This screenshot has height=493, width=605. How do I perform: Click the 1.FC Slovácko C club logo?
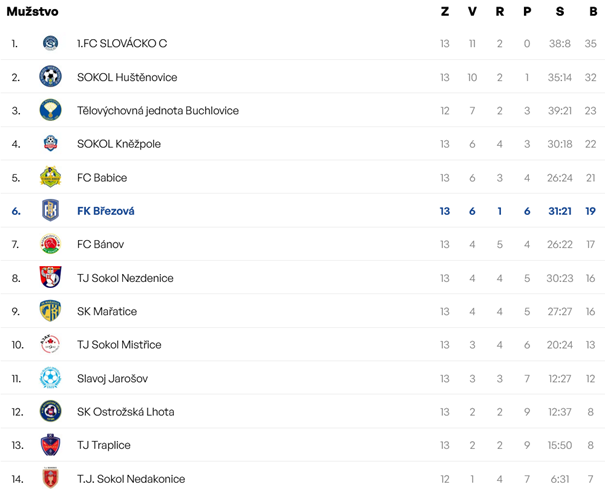coord(50,44)
